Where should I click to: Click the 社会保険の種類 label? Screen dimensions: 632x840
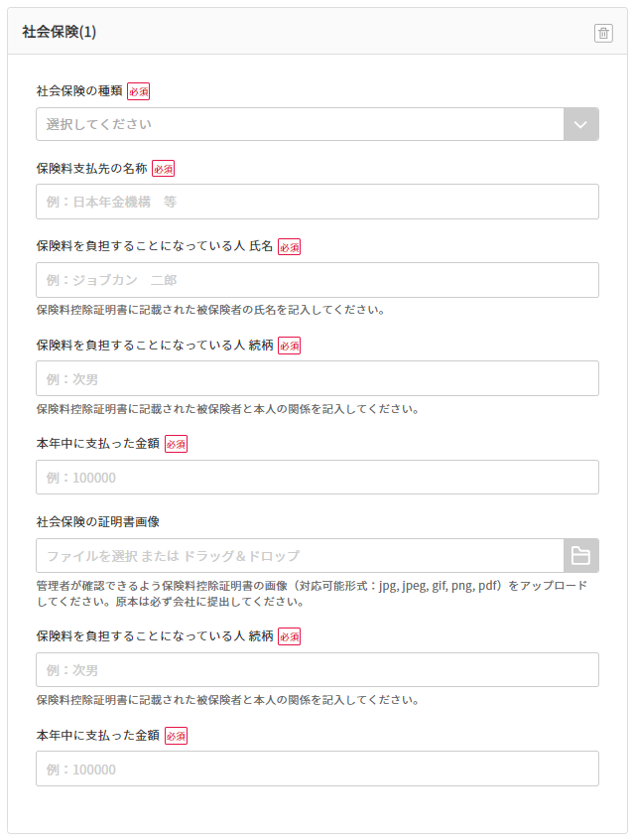pyautogui.click(x=79, y=90)
